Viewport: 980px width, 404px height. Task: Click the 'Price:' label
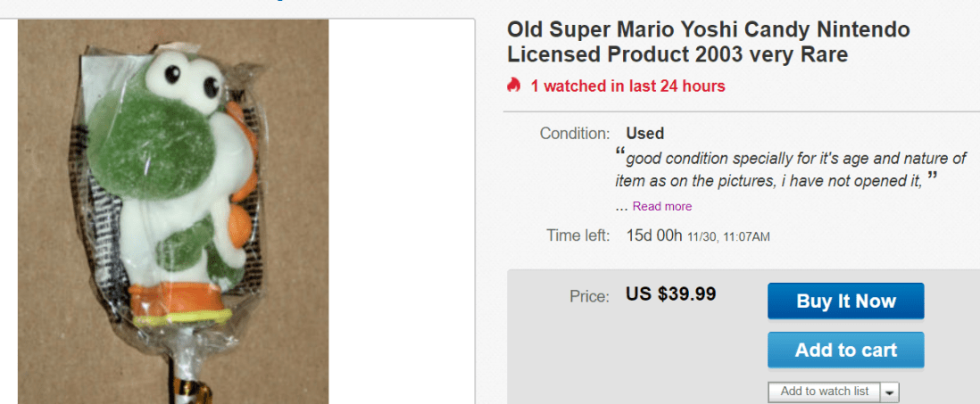point(589,295)
